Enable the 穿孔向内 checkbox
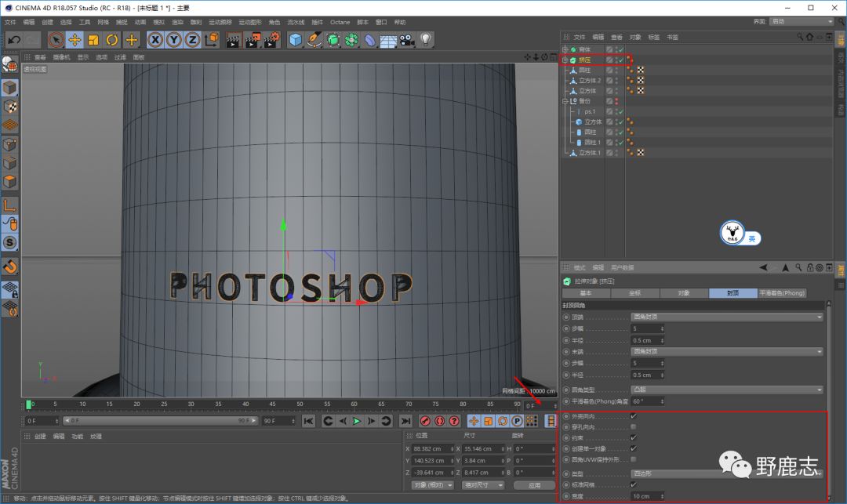The height and width of the screenshot is (504, 847). click(x=634, y=426)
